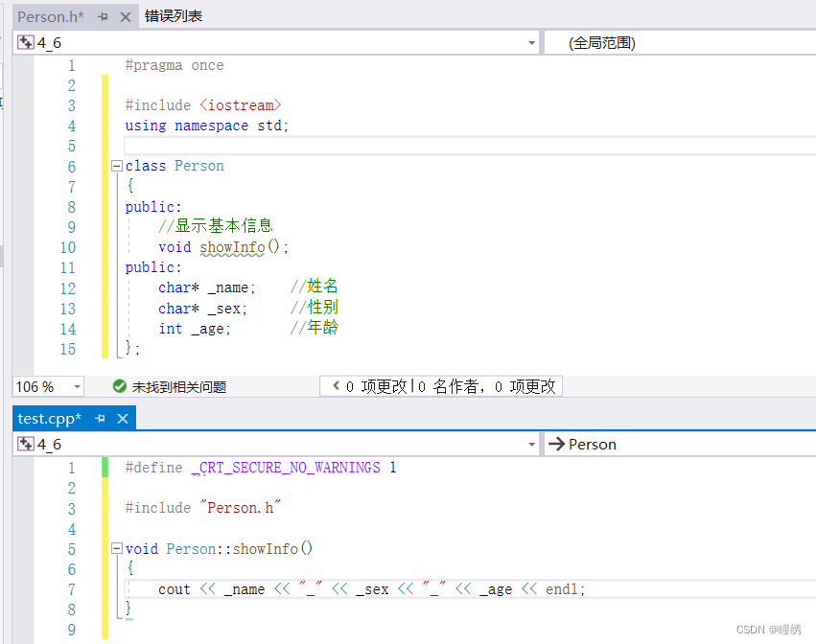
Task: Click the project icon in Person.h navigation bar
Action: click(x=26, y=43)
